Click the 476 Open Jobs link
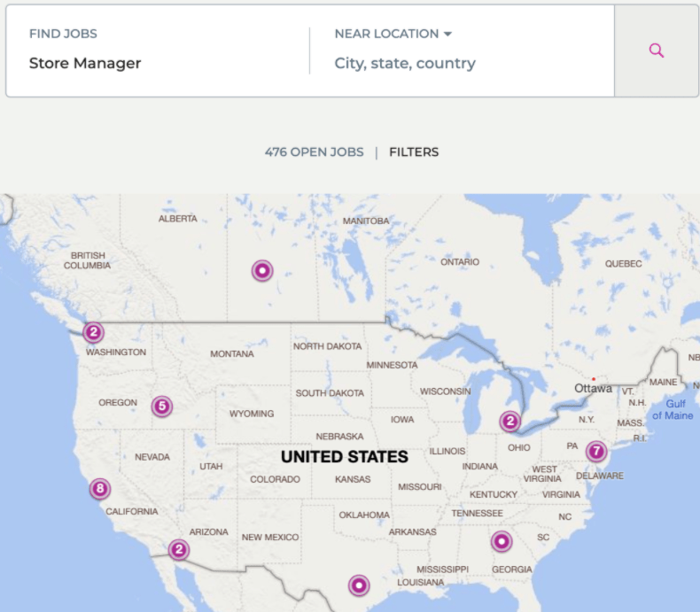 pos(314,151)
